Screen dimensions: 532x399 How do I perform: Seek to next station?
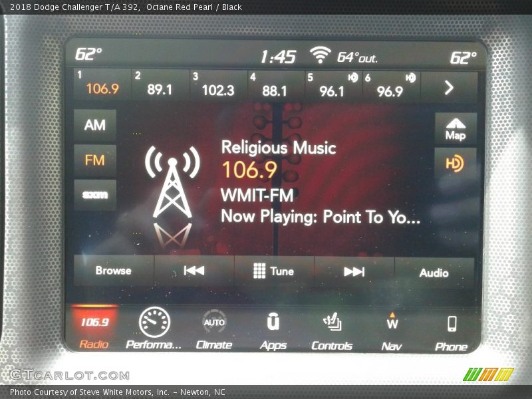pos(354,272)
